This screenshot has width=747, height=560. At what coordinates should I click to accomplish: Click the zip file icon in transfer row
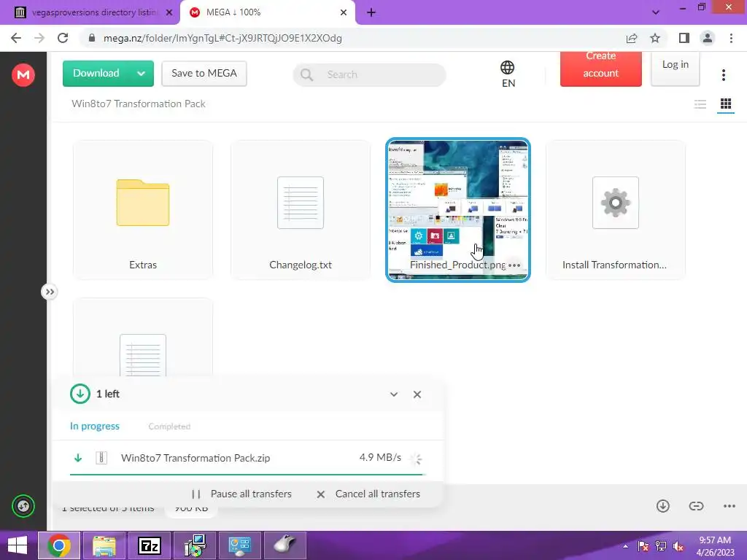click(101, 458)
